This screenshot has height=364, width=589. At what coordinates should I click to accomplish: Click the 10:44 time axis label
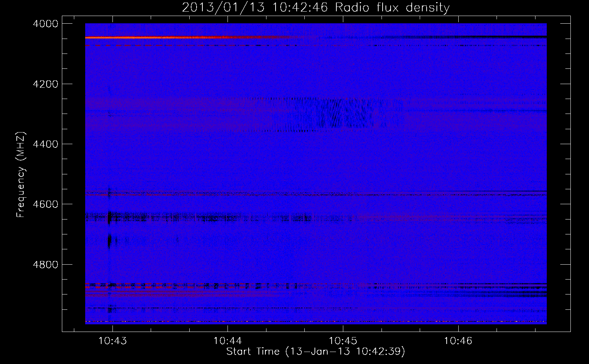[x=228, y=341]
